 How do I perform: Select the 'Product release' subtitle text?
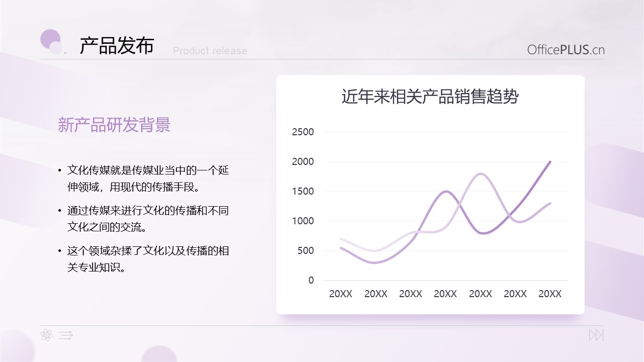(x=210, y=51)
